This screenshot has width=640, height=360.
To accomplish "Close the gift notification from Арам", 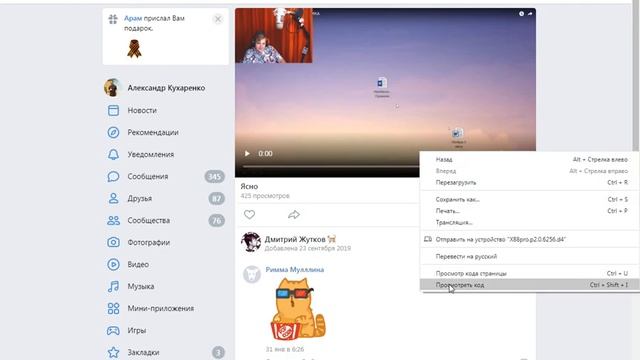I will 218,19.
